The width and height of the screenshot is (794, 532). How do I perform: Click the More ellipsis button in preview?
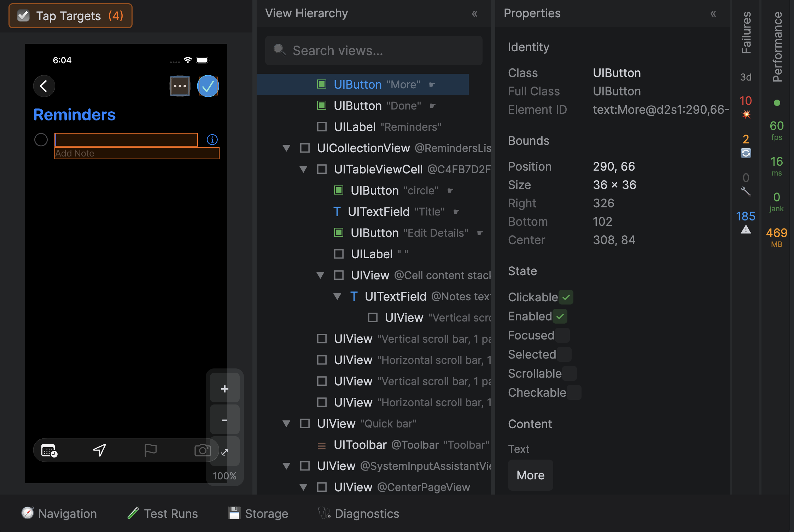coord(180,86)
